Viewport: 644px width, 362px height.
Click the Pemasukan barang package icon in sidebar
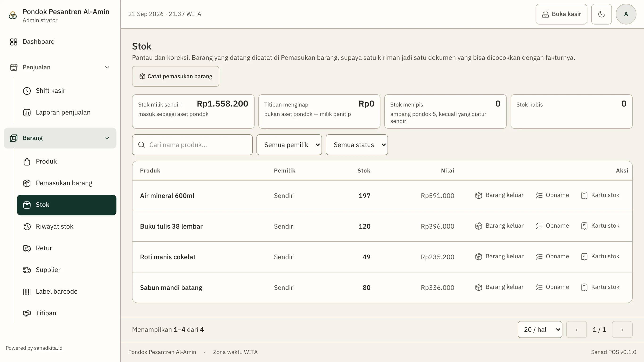(x=27, y=183)
